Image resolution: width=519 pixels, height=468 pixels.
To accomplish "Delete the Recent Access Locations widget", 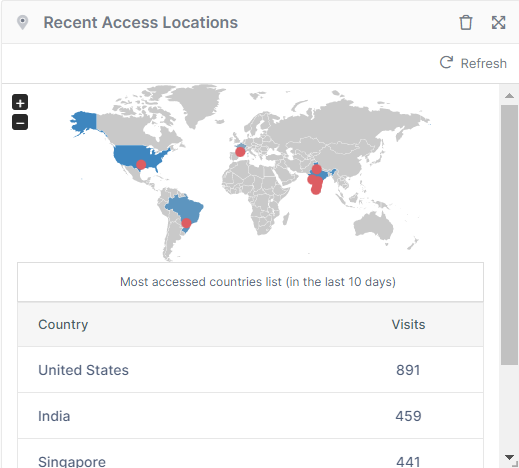I will (466, 23).
